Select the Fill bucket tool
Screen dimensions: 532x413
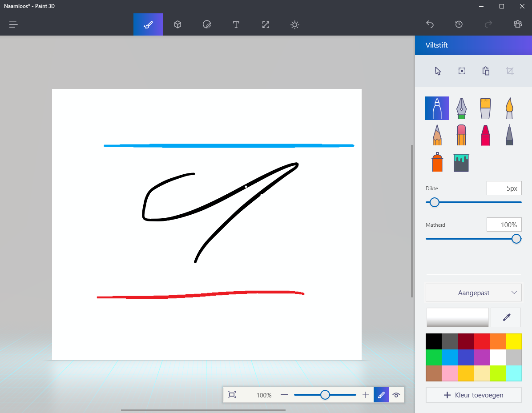(x=461, y=162)
